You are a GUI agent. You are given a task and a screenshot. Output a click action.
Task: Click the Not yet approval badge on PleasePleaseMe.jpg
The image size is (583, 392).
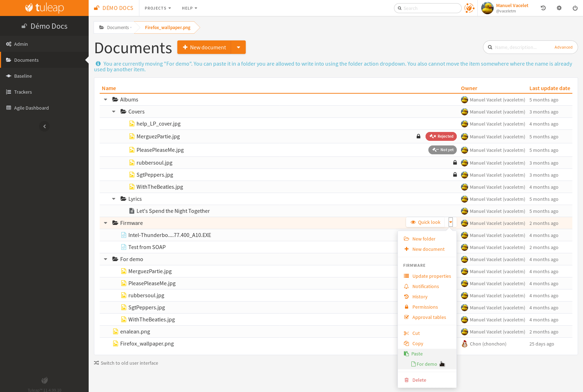click(442, 150)
